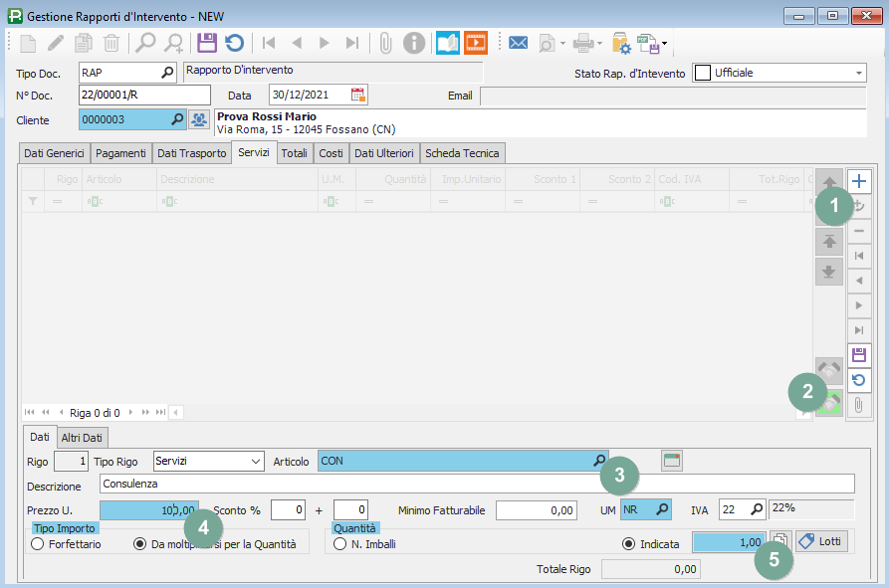Click the blue Undo arrow in toolbar
Screen dimensions: 889x588
click(235, 43)
